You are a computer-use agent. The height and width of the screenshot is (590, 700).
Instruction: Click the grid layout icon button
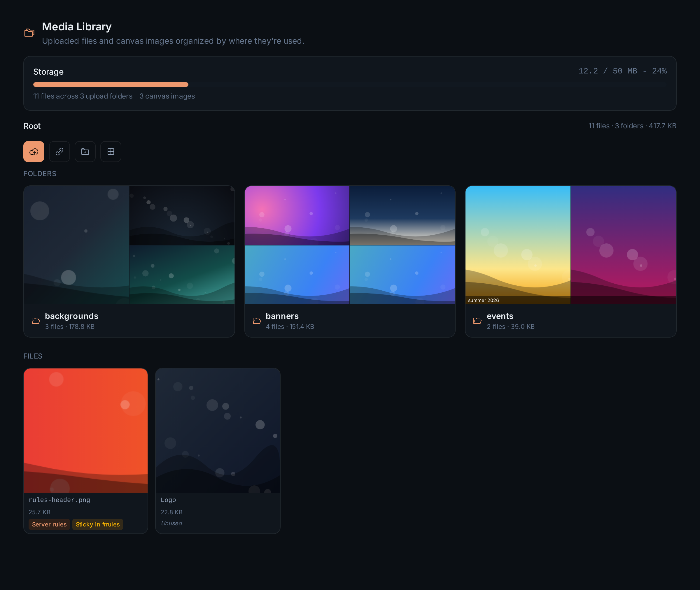click(111, 152)
